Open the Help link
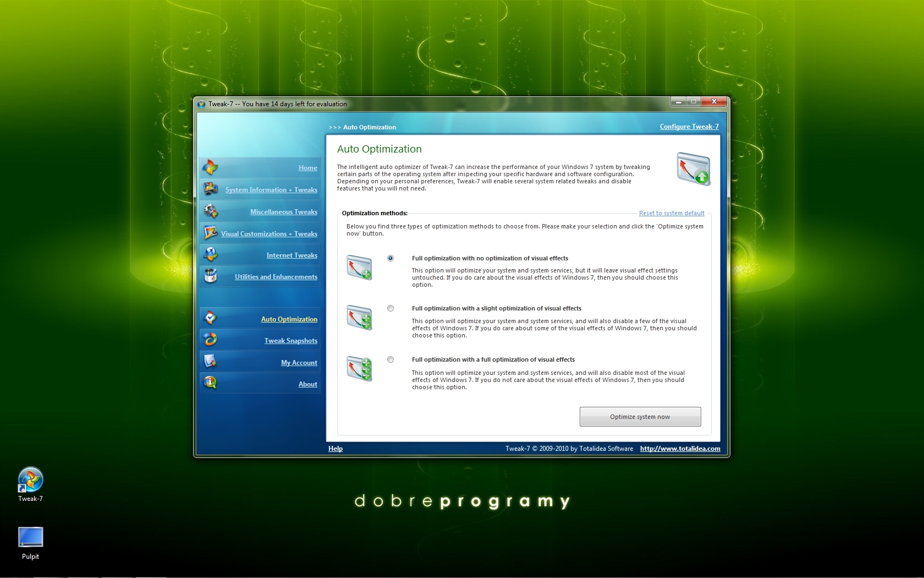This screenshot has height=578, width=924. coord(335,449)
